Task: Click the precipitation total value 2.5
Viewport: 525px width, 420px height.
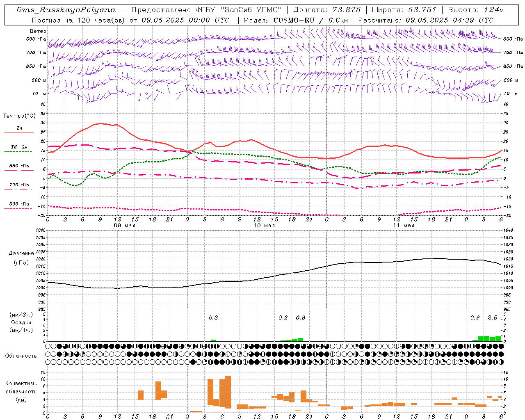Action: pos(492,317)
